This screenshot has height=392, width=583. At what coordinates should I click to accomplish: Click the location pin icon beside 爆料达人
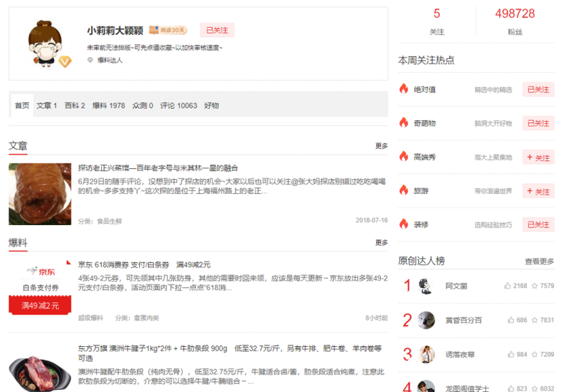(90, 60)
